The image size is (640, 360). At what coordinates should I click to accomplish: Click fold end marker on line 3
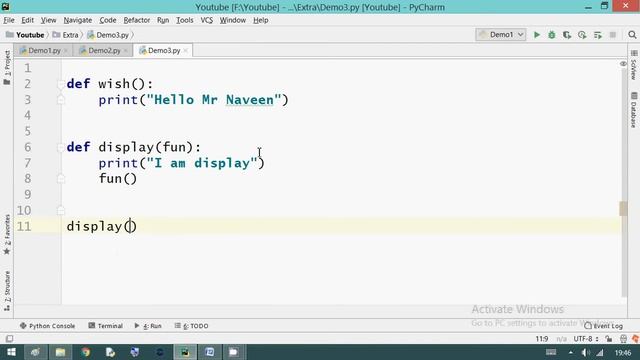click(x=60, y=100)
